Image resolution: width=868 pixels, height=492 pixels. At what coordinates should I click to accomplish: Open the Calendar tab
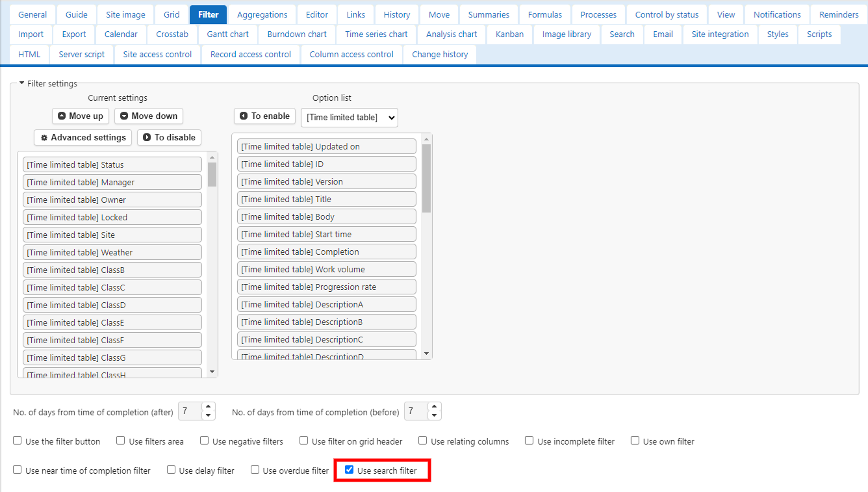coord(121,34)
